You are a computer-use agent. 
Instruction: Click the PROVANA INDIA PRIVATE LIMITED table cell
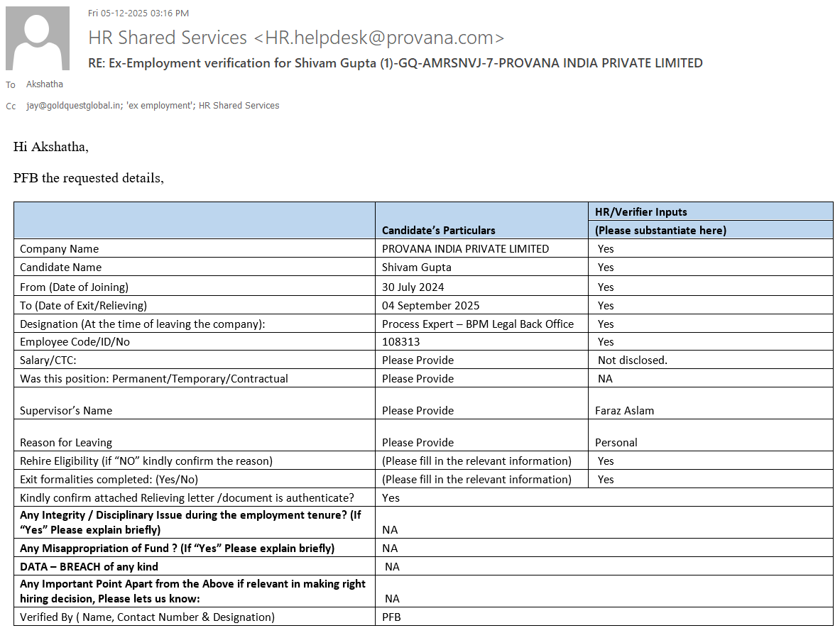coord(465,249)
